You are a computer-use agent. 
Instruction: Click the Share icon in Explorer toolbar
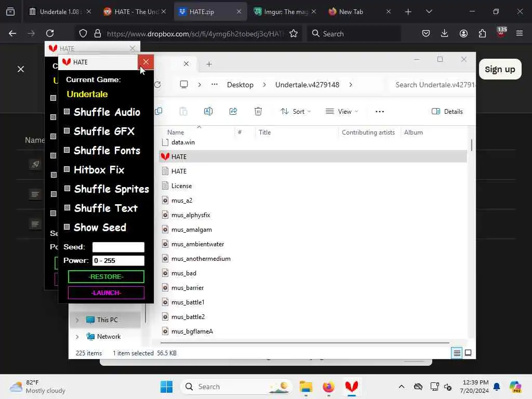(233, 111)
